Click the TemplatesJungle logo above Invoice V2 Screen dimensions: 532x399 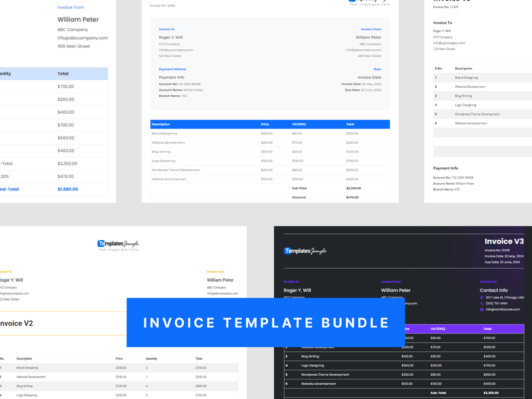[x=118, y=245]
